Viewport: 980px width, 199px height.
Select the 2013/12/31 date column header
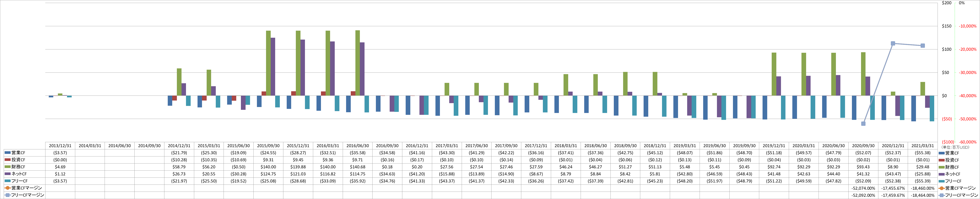point(61,146)
